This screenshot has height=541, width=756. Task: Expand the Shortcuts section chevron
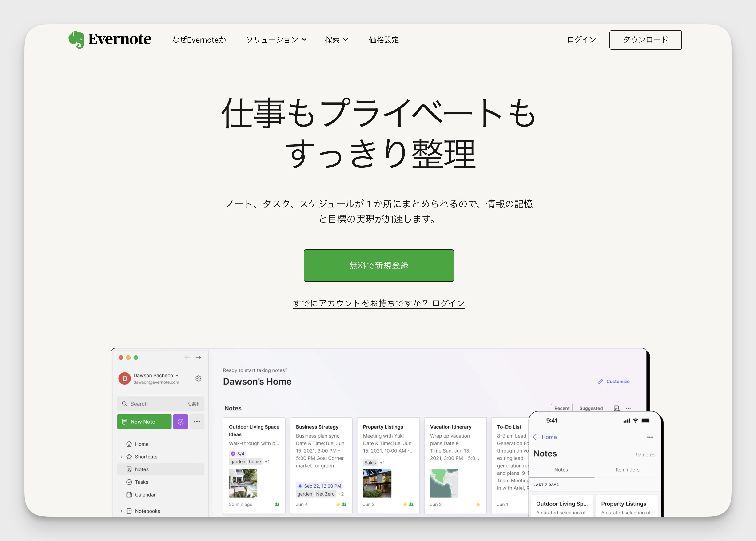(122, 457)
